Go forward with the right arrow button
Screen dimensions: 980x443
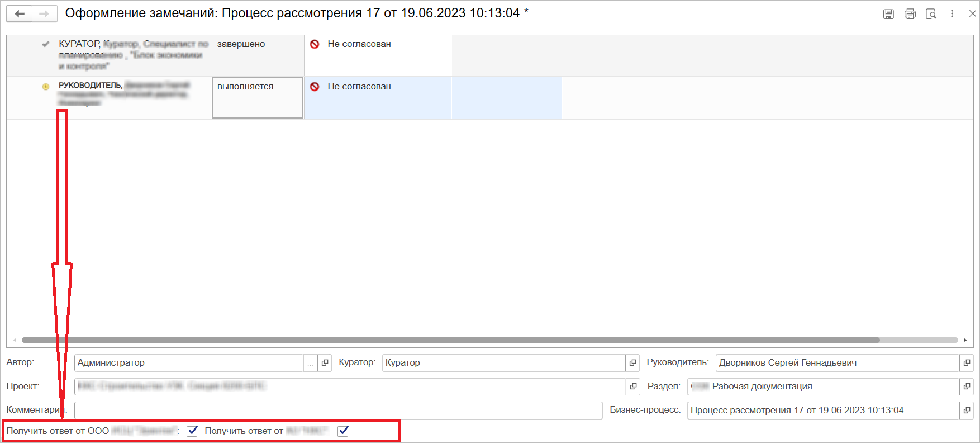pos(45,13)
